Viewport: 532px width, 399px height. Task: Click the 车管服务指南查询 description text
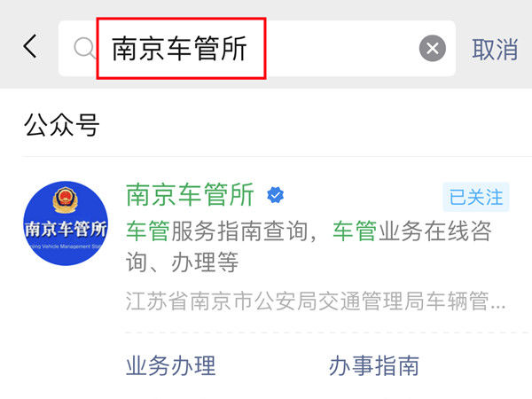click(x=216, y=231)
